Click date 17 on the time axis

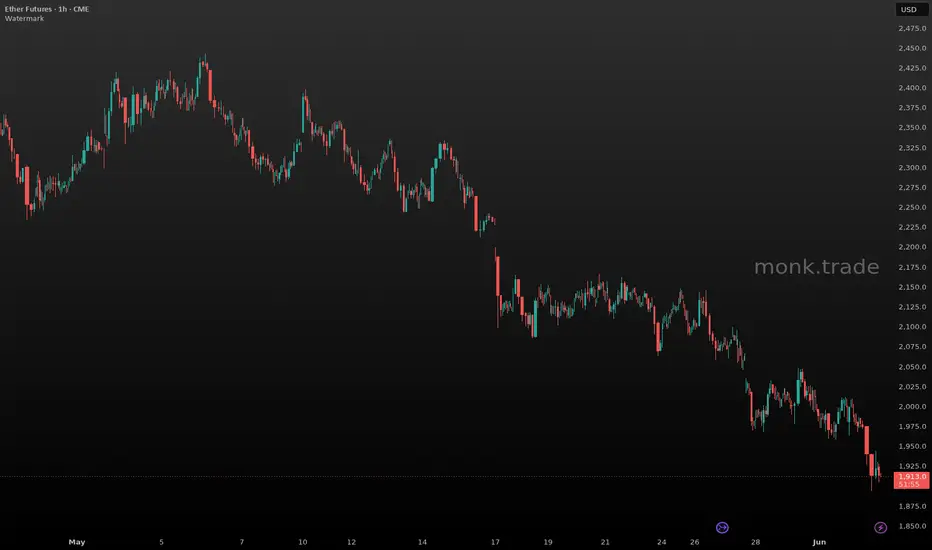pos(495,542)
